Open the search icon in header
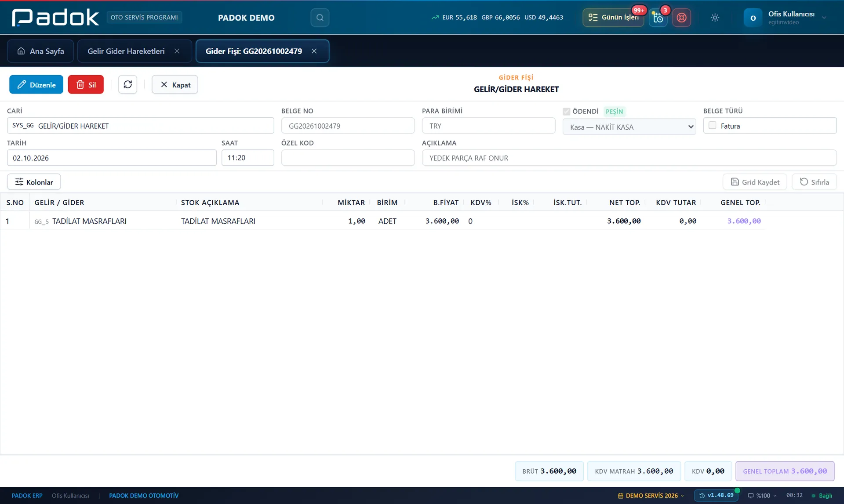 (320, 18)
